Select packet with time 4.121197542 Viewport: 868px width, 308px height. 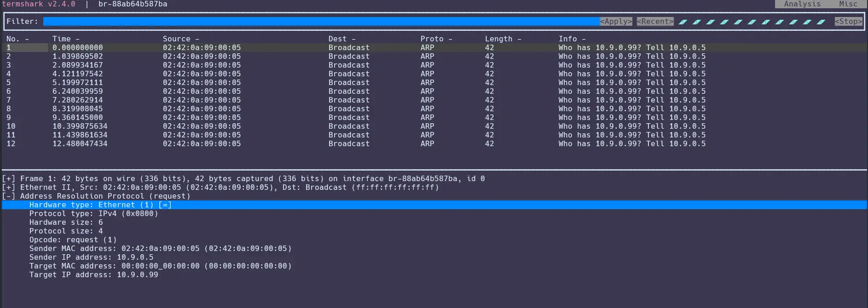[x=434, y=74]
